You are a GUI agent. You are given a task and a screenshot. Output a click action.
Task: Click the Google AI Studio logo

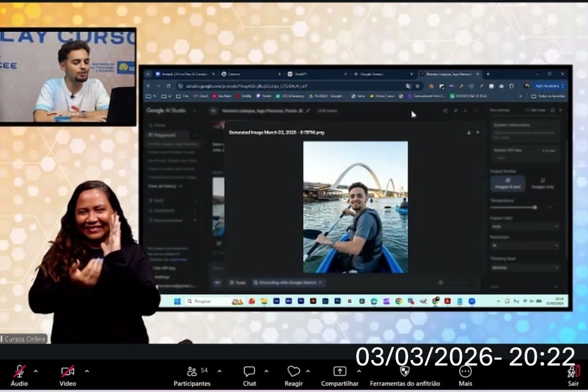166,110
